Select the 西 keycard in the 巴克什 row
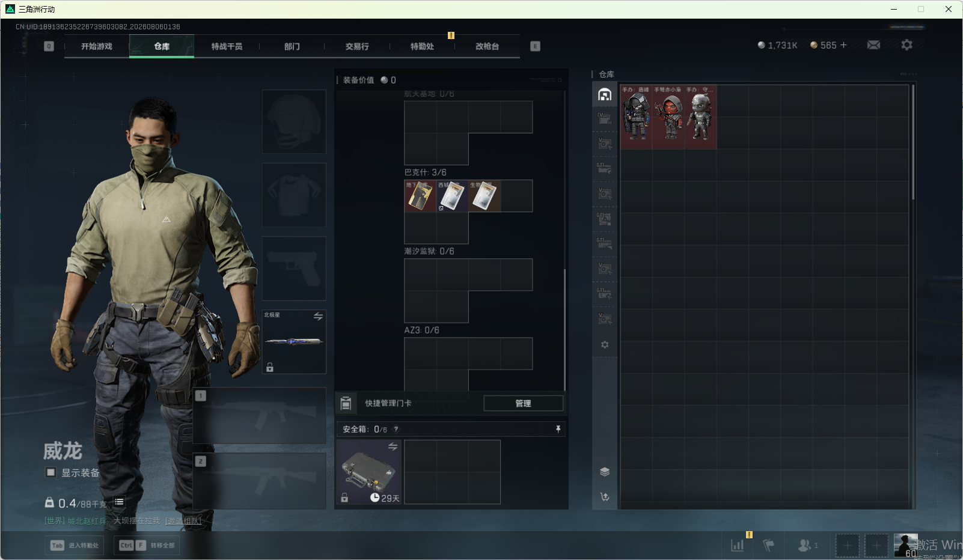Screen dimensions: 963x560 452,196
